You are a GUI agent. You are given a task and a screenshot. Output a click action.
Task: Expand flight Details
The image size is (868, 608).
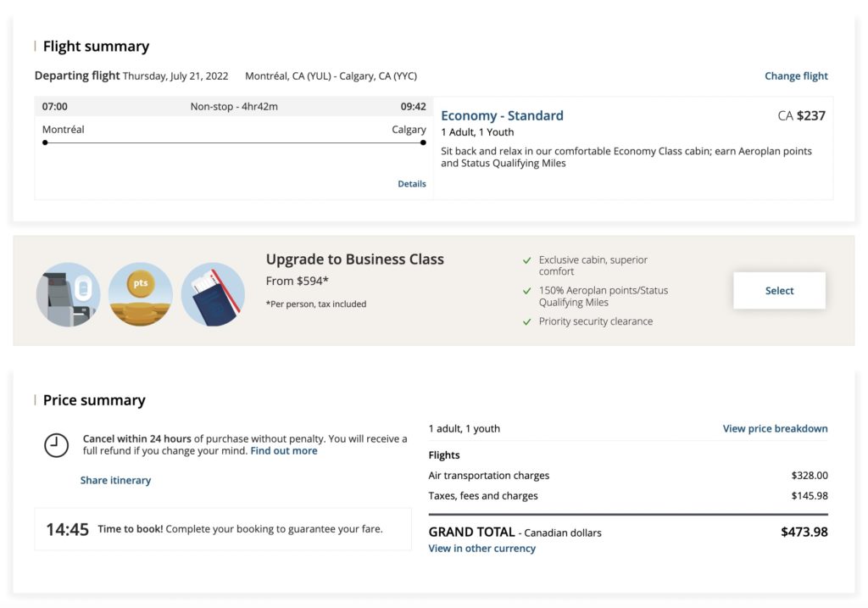tap(412, 184)
